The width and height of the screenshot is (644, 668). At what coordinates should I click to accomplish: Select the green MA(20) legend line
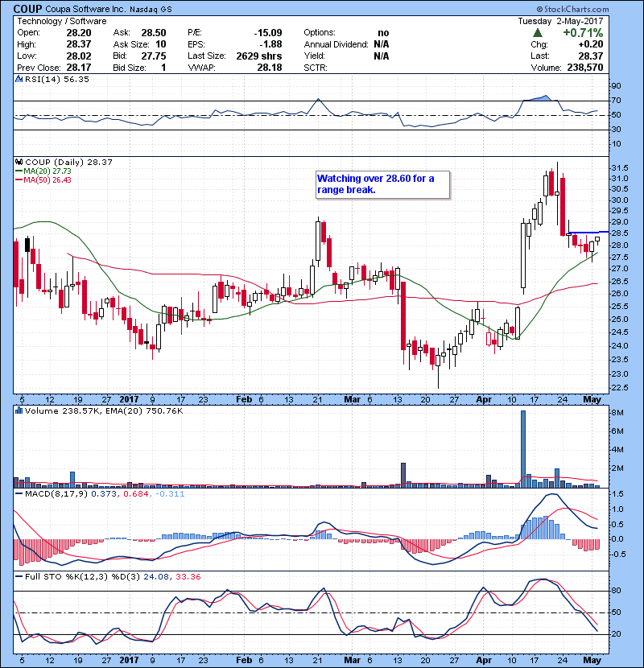tap(19, 171)
